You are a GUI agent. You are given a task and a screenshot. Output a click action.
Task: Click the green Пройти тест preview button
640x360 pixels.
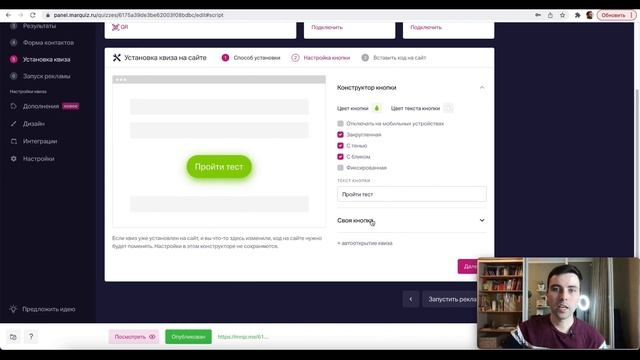(x=219, y=167)
